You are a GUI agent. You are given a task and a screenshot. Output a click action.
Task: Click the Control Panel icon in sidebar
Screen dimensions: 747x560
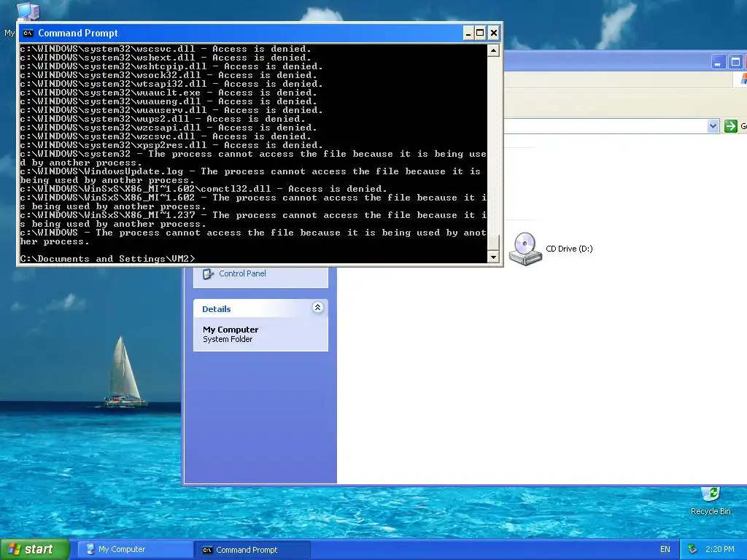pos(208,274)
